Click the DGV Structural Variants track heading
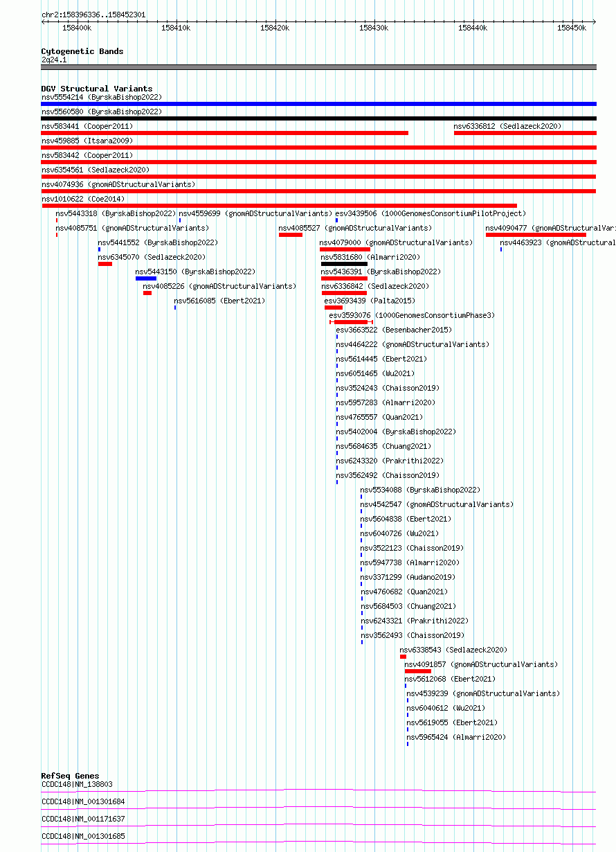 (x=97, y=89)
